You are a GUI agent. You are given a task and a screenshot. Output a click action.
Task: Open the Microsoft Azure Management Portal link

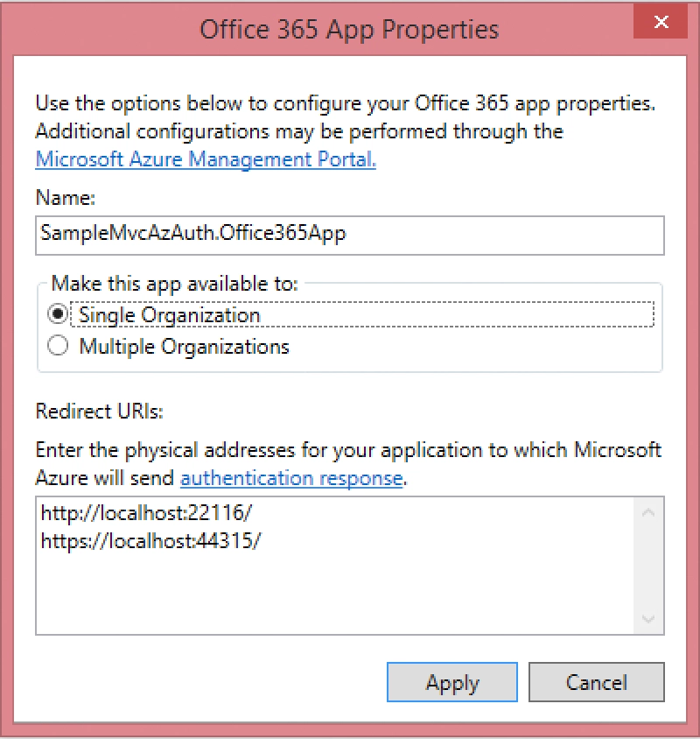click(x=204, y=159)
